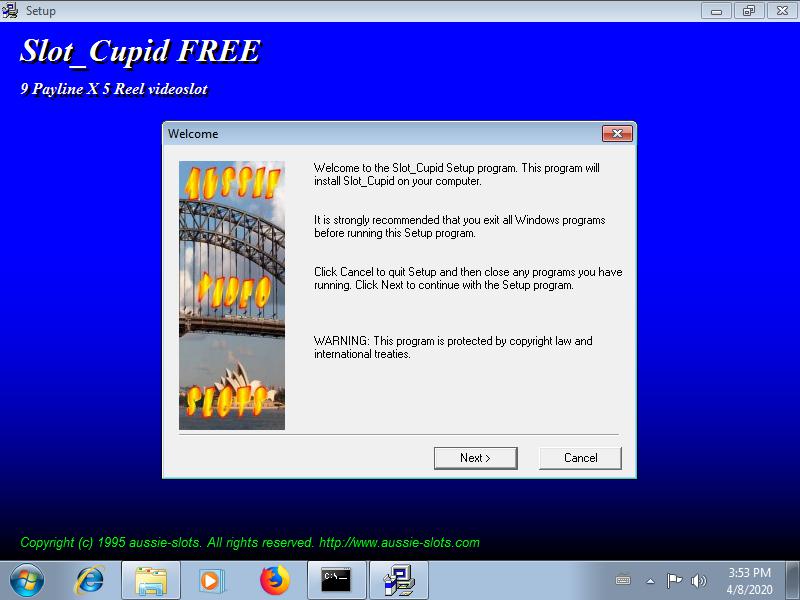This screenshot has height=600, width=800.
Task: Close the Setup main window
Action: (782, 10)
